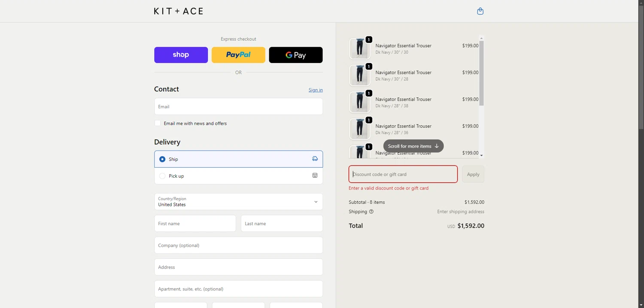The height and width of the screenshot is (308, 644).
Task: Click the page vertical scrollbar thumb
Action: pos(641,67)
